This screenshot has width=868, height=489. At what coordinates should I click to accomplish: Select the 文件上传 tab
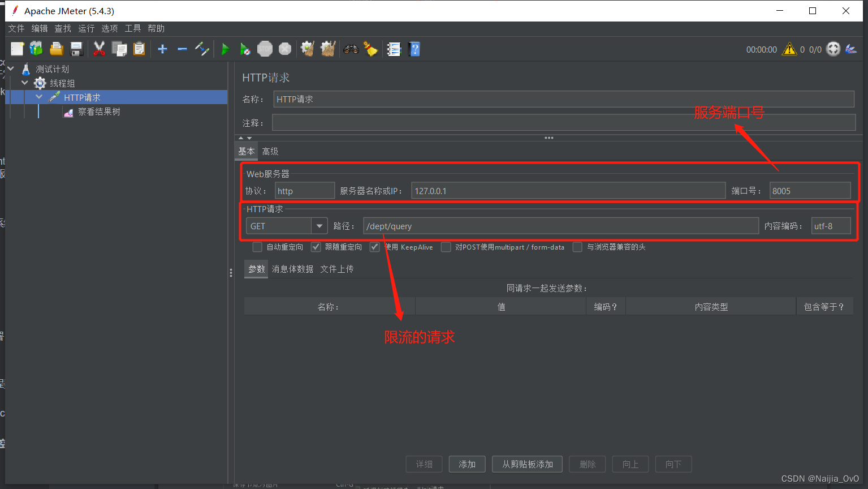(x=337, y=269)
